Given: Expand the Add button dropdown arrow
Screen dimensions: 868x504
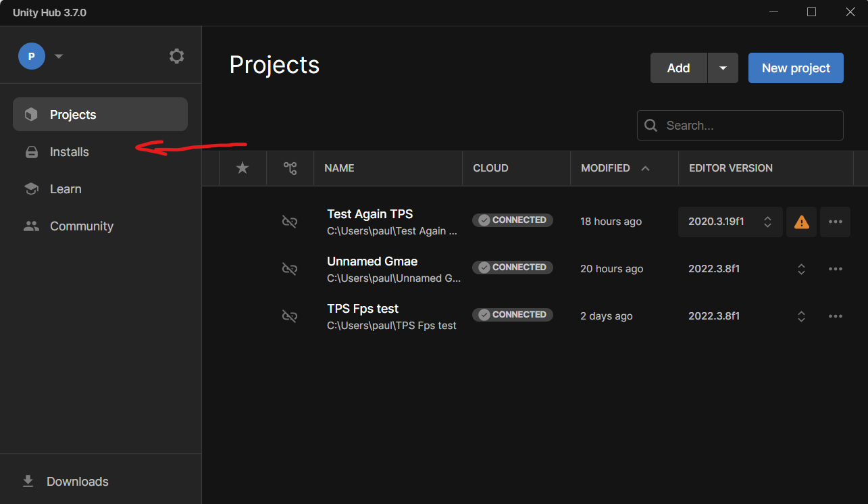Looking at the screenshot, I should 723,68.
